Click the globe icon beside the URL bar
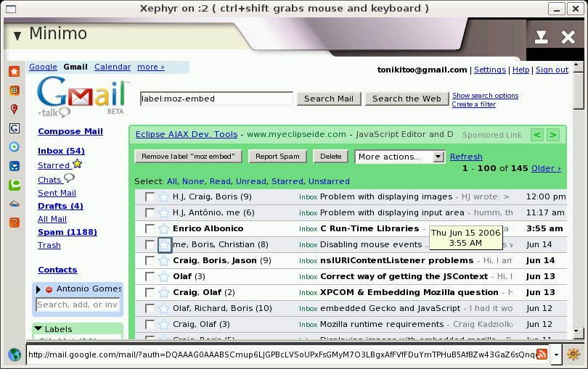The height and width of the screenshot is (369, 588). point(15,354)
